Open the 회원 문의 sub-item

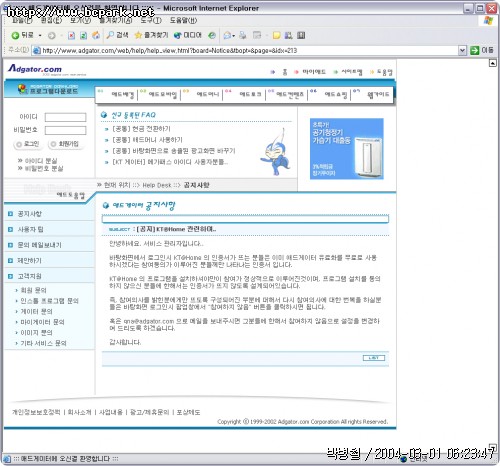[33, 290]
